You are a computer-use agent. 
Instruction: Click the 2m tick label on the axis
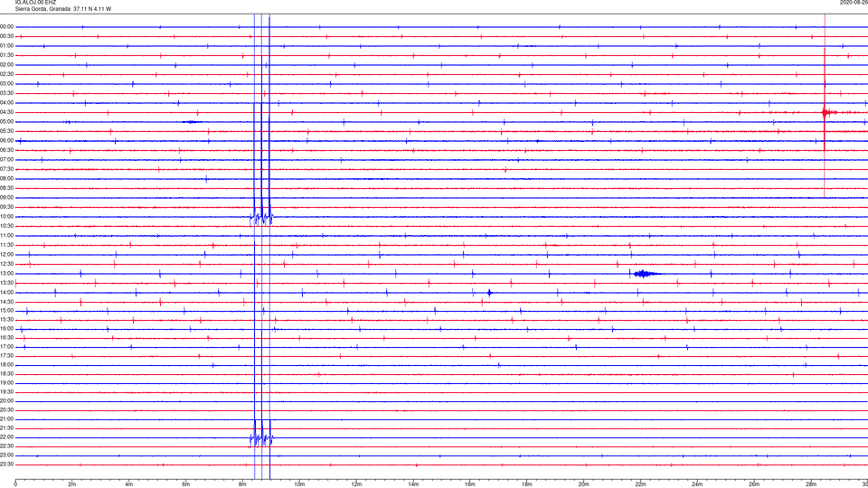72,484
